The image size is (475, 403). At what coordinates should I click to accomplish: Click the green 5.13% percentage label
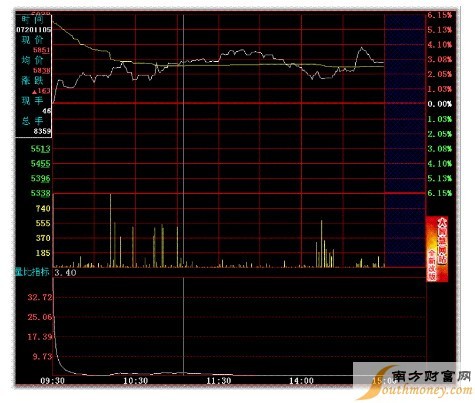(x=440, y=178)
